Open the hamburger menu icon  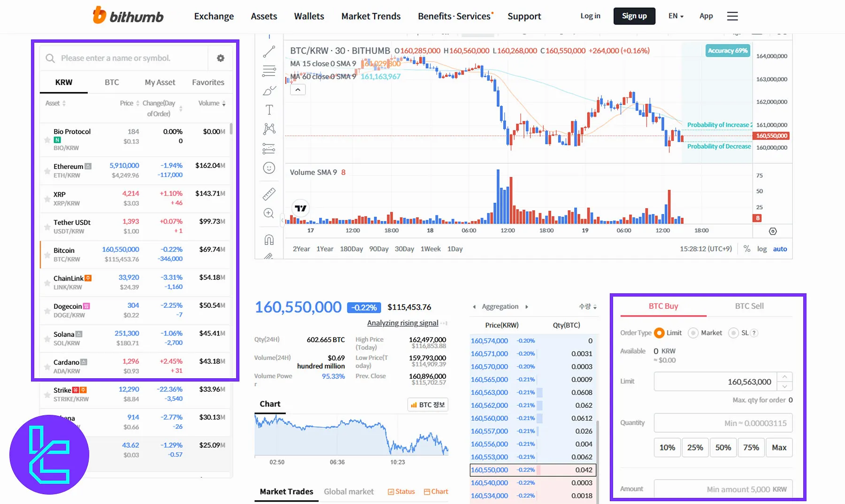coord(732,16)
